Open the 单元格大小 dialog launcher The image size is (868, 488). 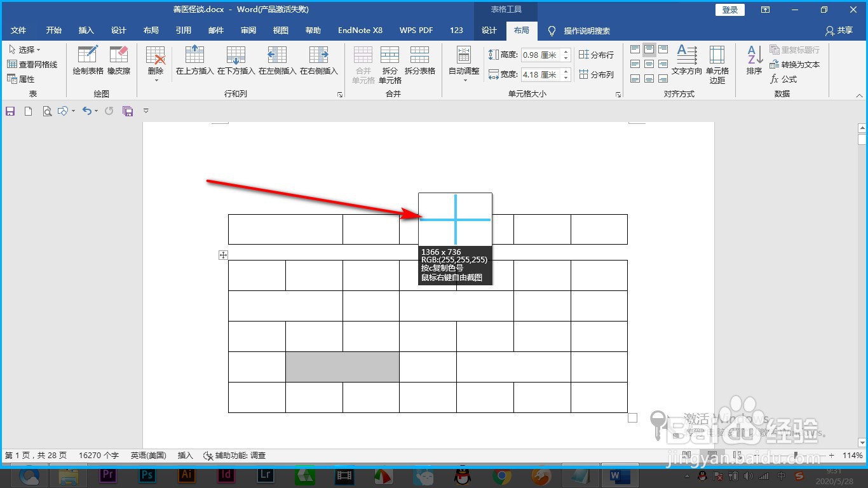[617, 93]
